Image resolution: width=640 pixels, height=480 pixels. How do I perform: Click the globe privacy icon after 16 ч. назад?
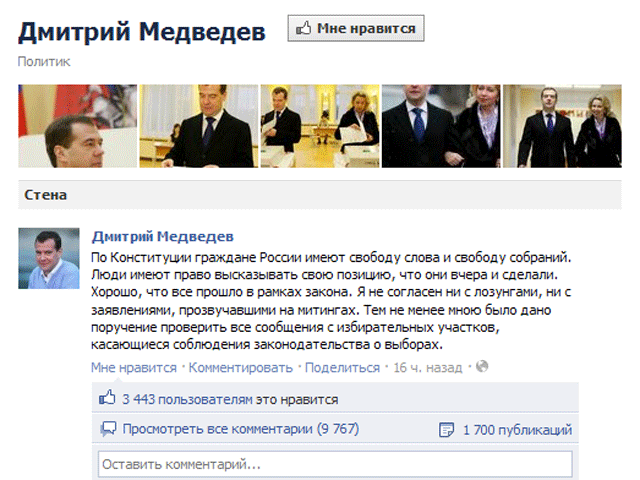(482, 366)
